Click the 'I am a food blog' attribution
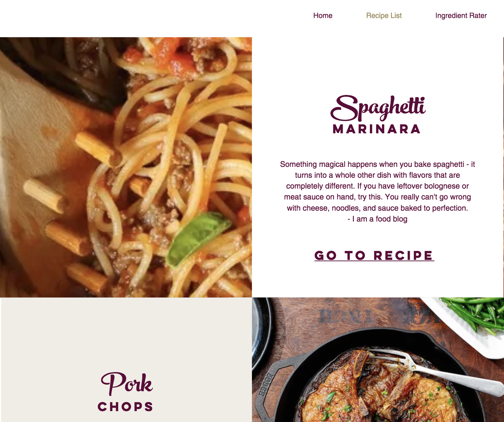This screenshot has width=504, height=422. [x=378, y=219]
